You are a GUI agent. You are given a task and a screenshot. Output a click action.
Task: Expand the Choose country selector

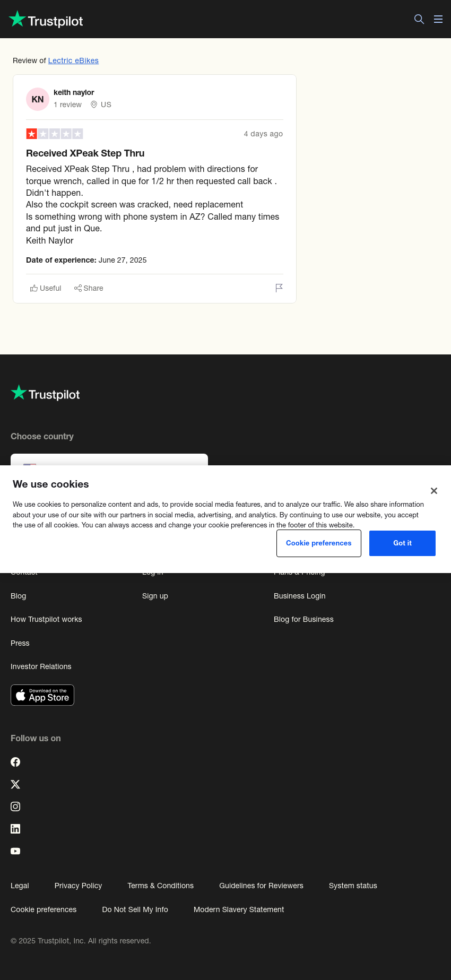pyautogui.click(x=109, y=459)
